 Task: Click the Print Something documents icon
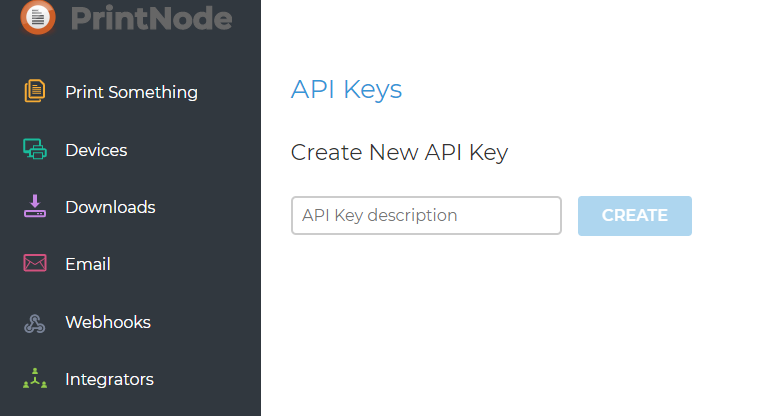click(x=35, y=92)
